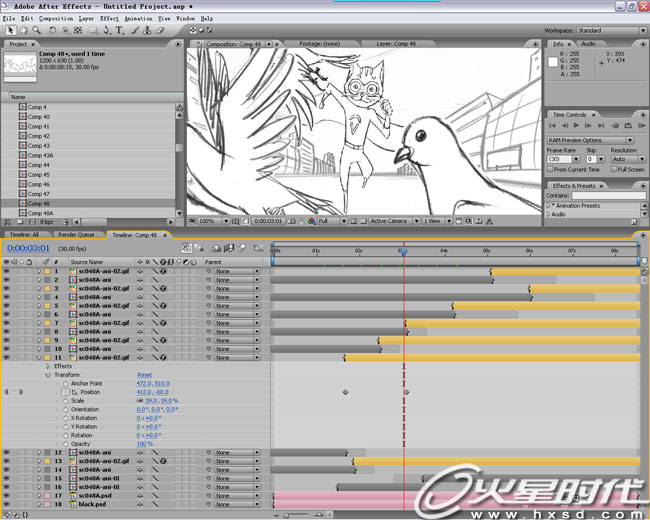The height and width of the screenshot is (520, 650).
Task: Open the Parent dropdown for layer 1
Action: pyautogui.click(x=237, y=271)
